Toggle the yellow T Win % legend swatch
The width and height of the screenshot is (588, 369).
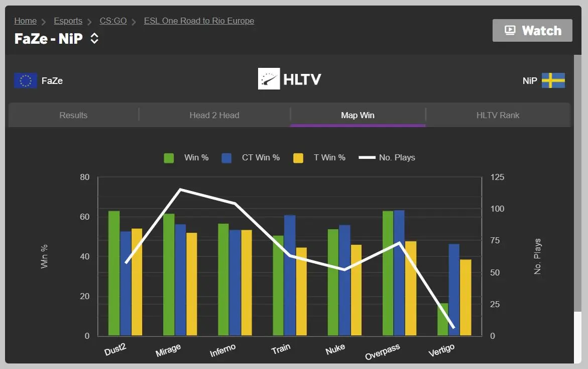coord(298,158)
